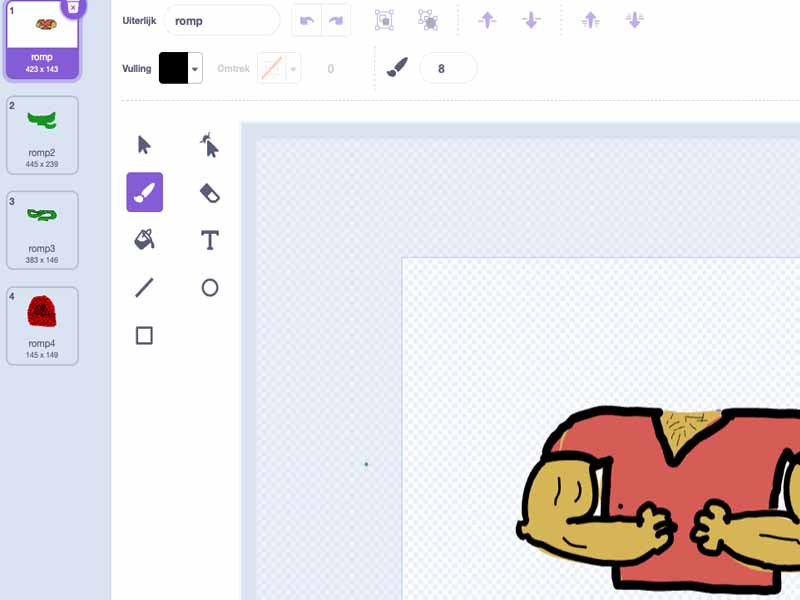Screen dimensions: 800x600
Task: Select the Text tool
Action: click(209, 239)
